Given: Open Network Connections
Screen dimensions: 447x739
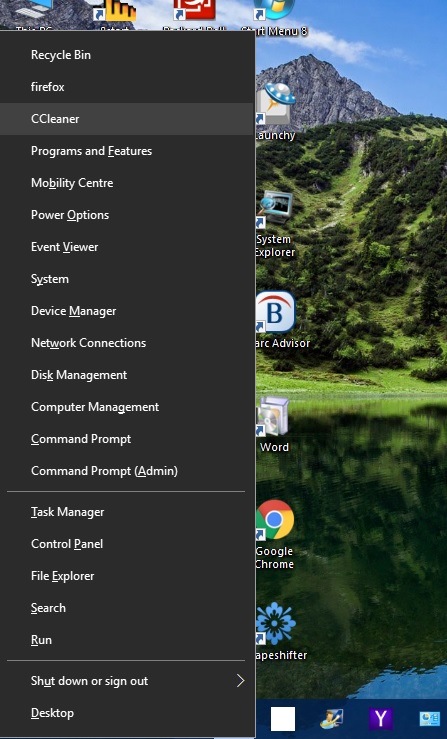Looking at the screenshot, I should click(x=127, y=344).
